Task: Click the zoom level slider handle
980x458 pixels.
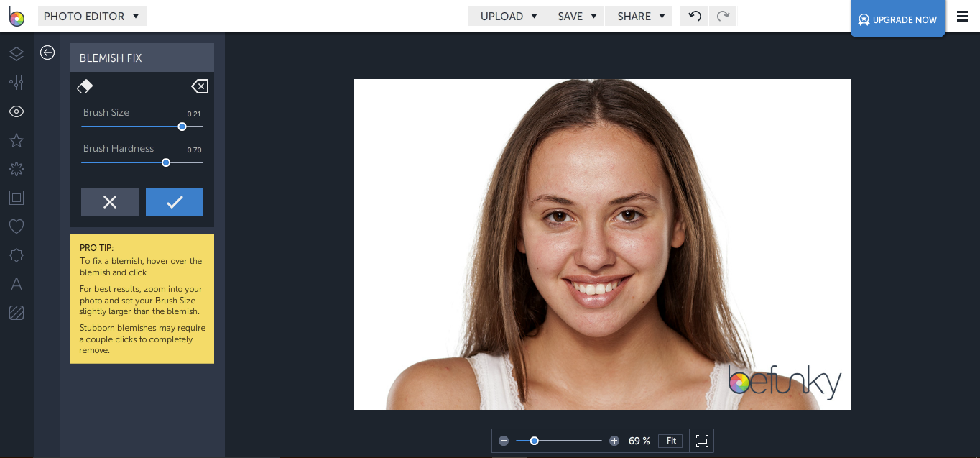Action: tap(535, 441)
